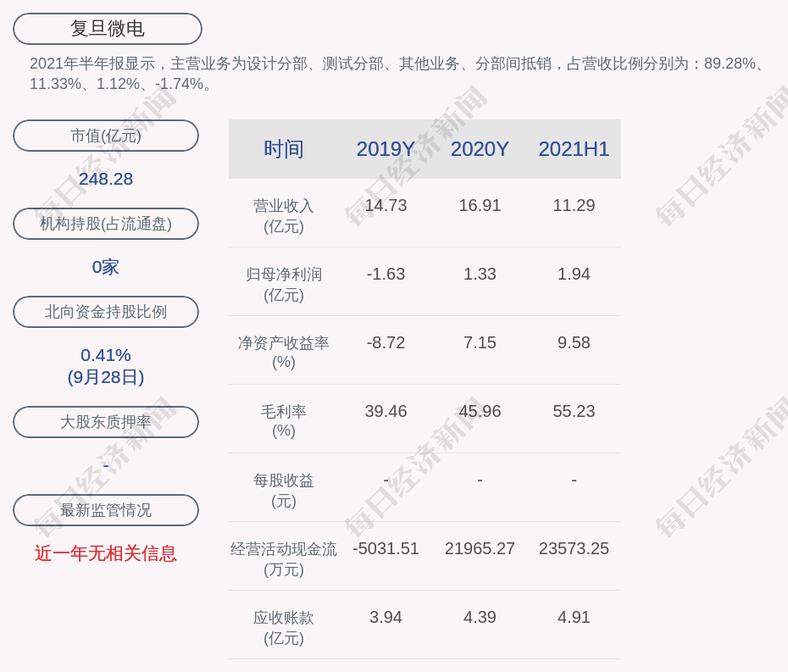This screenshot has width=788, height=672.
Task: Click the 复旦微电 company name pill
Action: (x=108, y=29)
